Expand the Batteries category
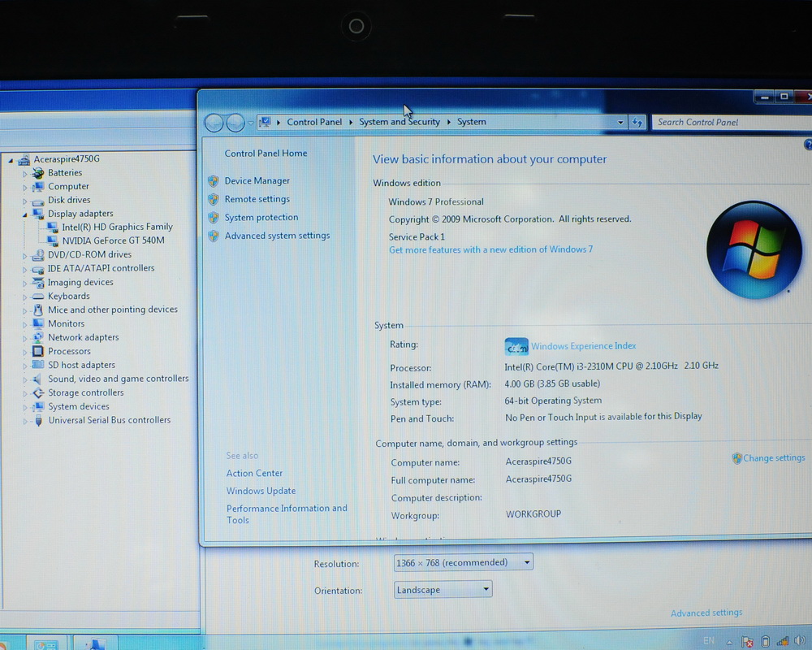This screenshot has width=812, height=650. 24,174
